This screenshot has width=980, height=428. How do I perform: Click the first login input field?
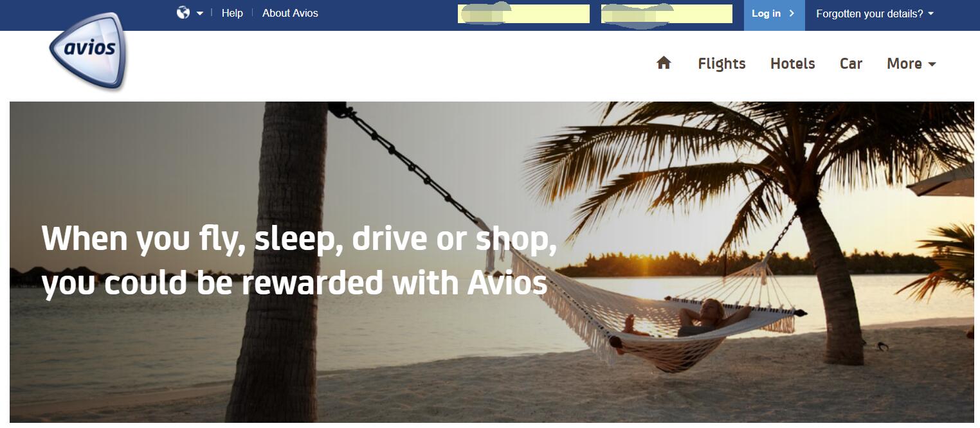coord(523,13)
